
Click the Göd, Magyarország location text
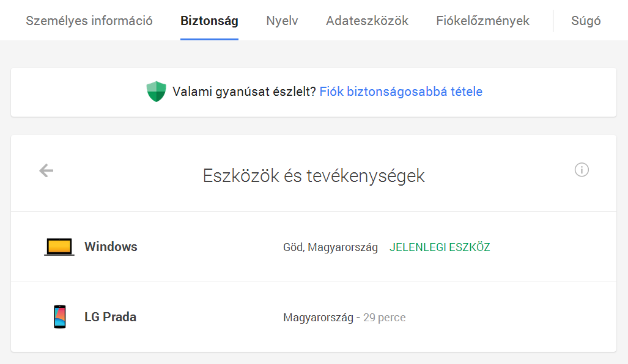pos(330,247)
